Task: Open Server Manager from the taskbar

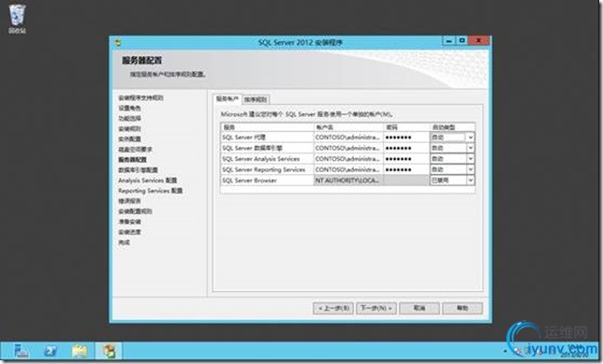Action: coord(21,351)
